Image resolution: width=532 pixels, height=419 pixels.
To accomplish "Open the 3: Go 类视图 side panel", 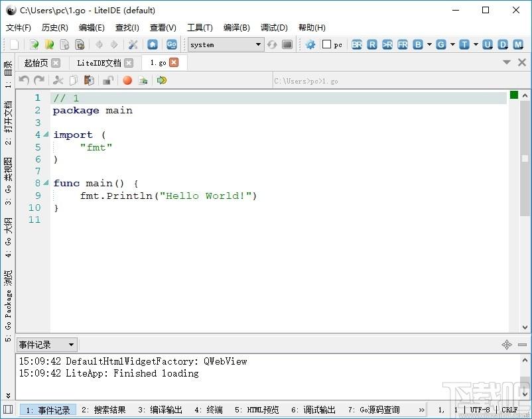I will coord(8,181).
